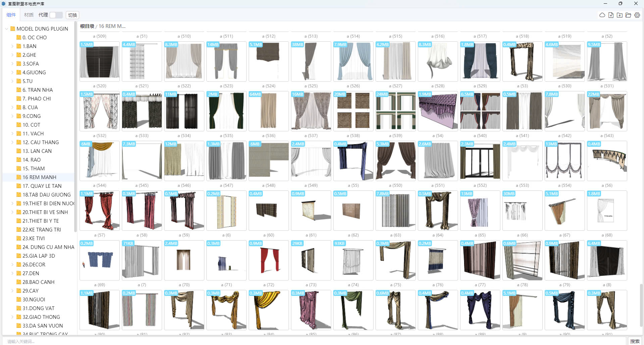Expand the 8. CUA folder arrow
Screen dimensions: 644x345
[12, 107]
